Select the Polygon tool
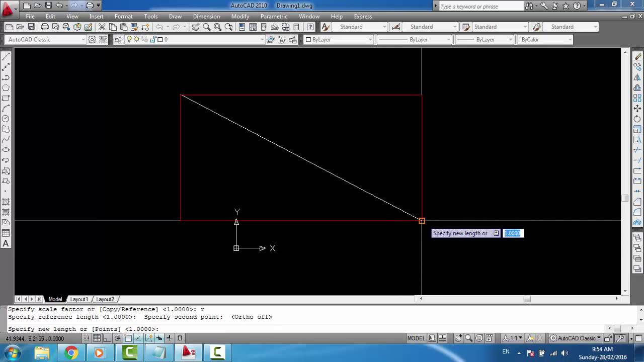This screenshot has width=644, height=362. tap(6, 88)
